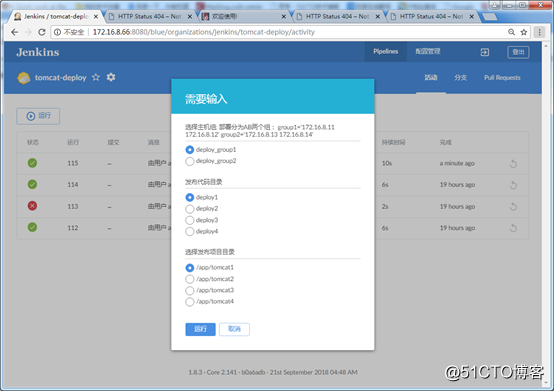The image size is (554, 391).
Task: Select deploy3 code directory option
Action: (190, 220)
